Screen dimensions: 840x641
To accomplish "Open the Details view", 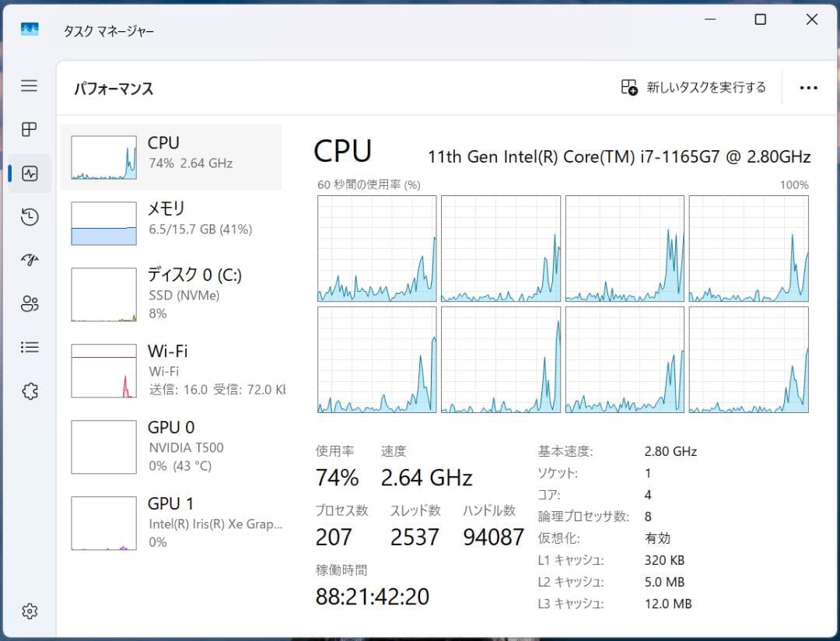I will tap(29, 347).
